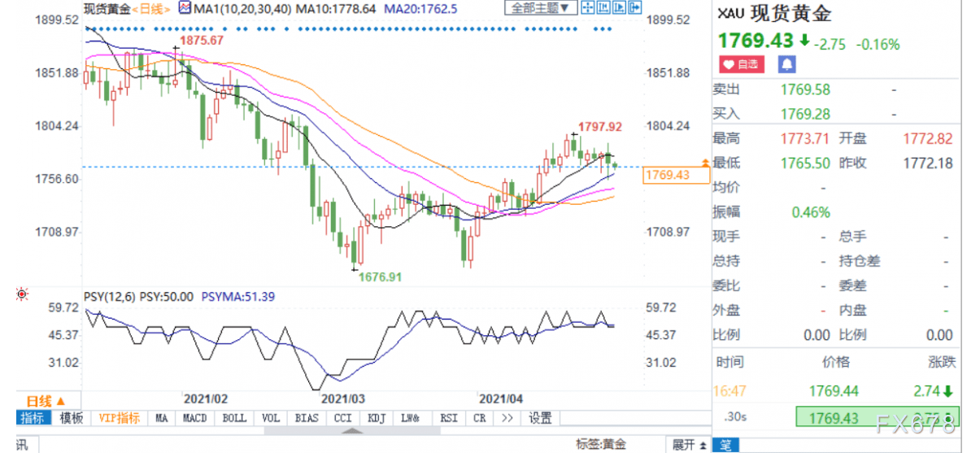Open the 日线 period selector at chart title
The width and height of the screenshot is (980, 453).
click(149, 8)
